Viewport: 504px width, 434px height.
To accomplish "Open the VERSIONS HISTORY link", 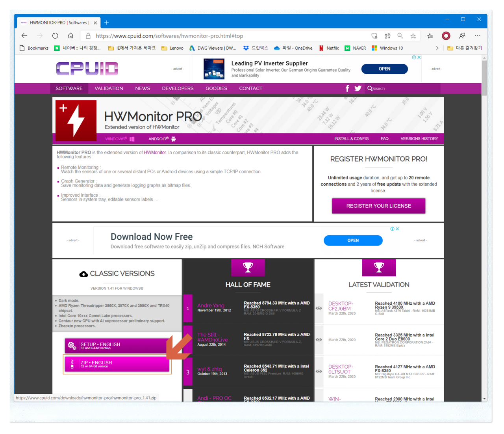I will [x=419, y=139].
